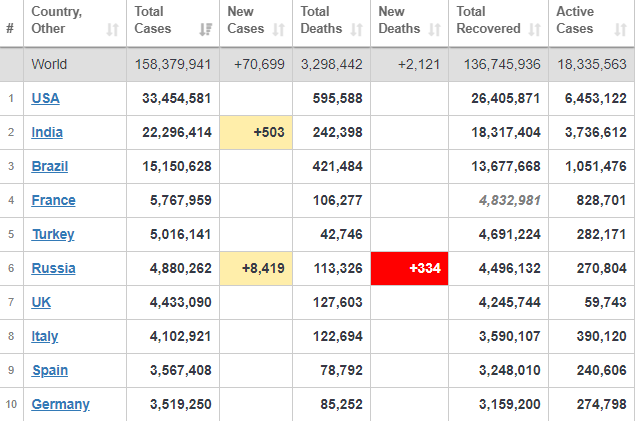Click the Country, Other column header
Viewport: 635px width, 421px height.
[75, 23]
